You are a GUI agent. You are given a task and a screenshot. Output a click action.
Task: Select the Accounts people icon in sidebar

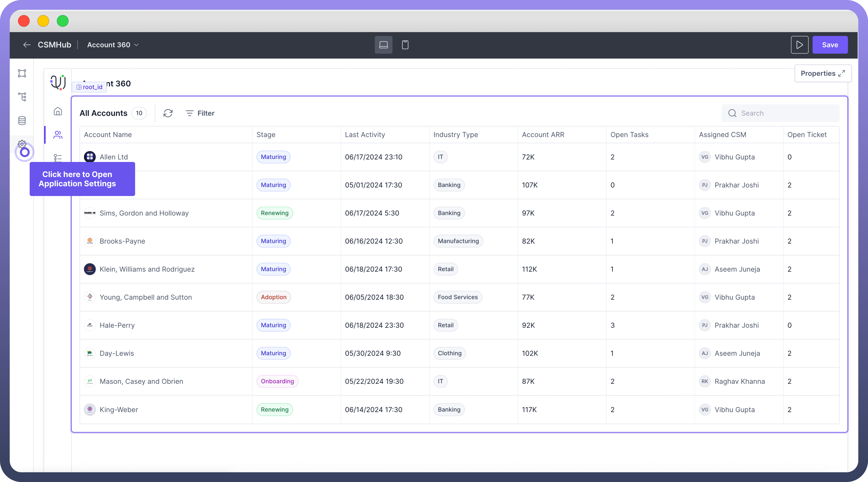click(x=58, y=135)
